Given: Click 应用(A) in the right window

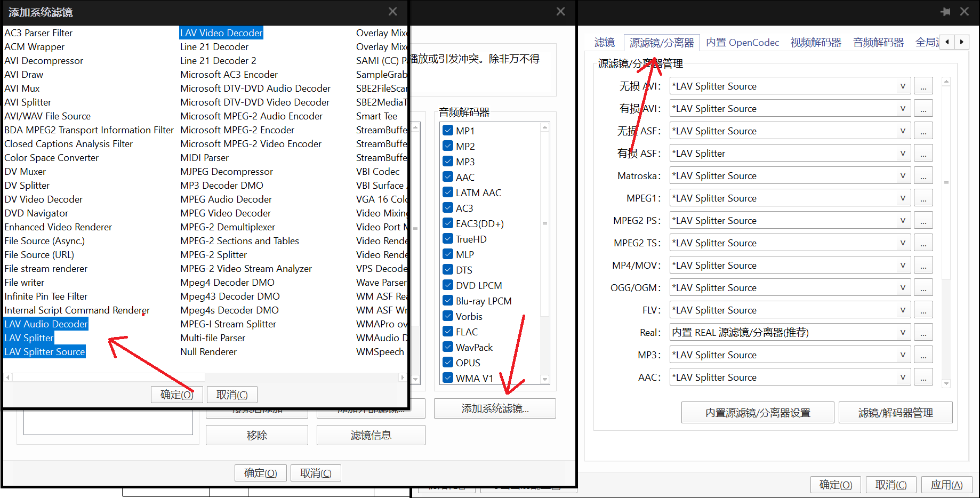Looking at the screenshot, I should pos(946,485).
